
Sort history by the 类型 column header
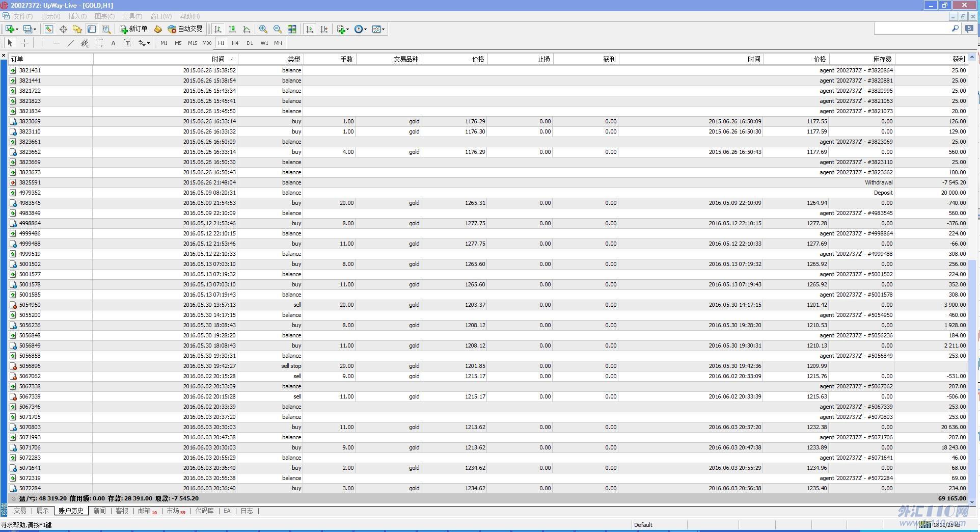(x=270, y=59)
